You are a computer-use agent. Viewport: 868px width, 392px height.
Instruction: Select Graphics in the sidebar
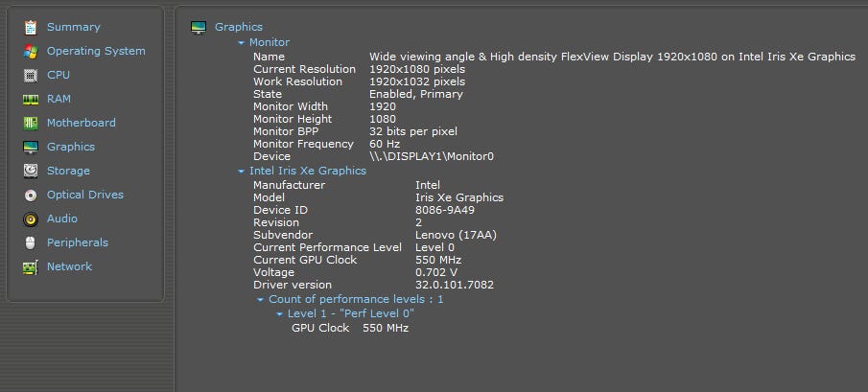[x=71, y=147]
